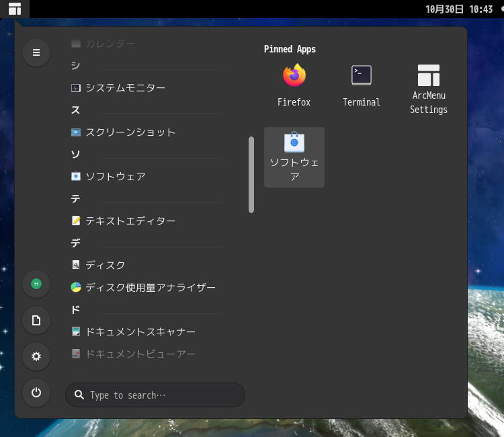The width and height of the screenshot is (504, 437).
Task: Click the カレンダー icon at list top
Action: [76, 44]
